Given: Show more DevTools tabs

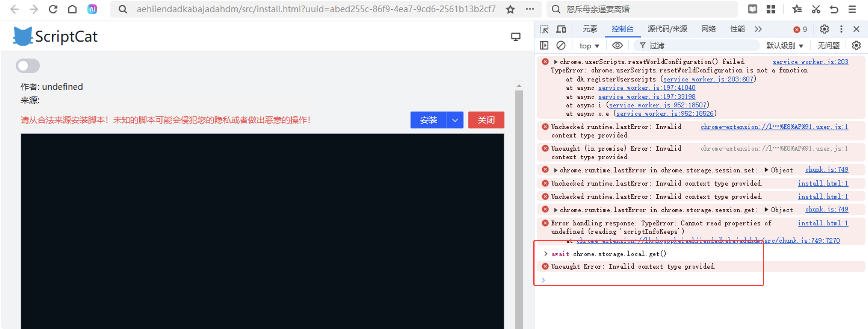Looking at the screenshot, I should coord(758,29).
